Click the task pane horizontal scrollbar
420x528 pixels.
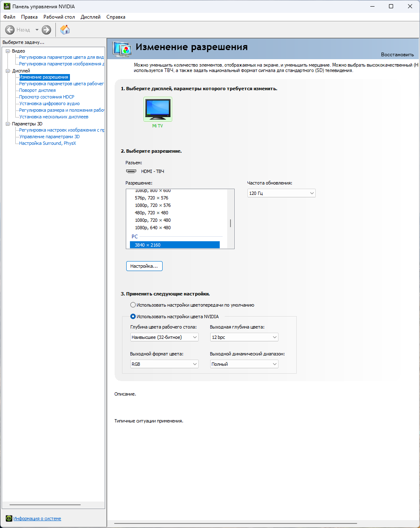45,505
